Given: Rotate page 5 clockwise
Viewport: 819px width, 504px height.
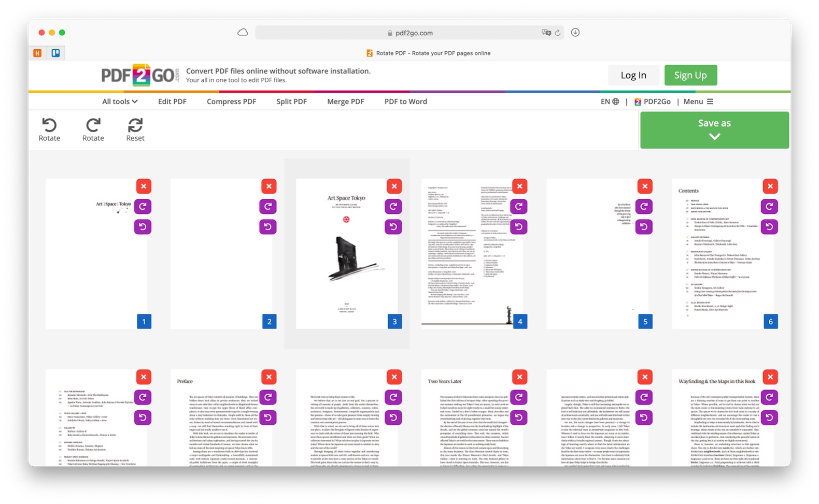Looking at the screenshot, I should click(644, 206).
